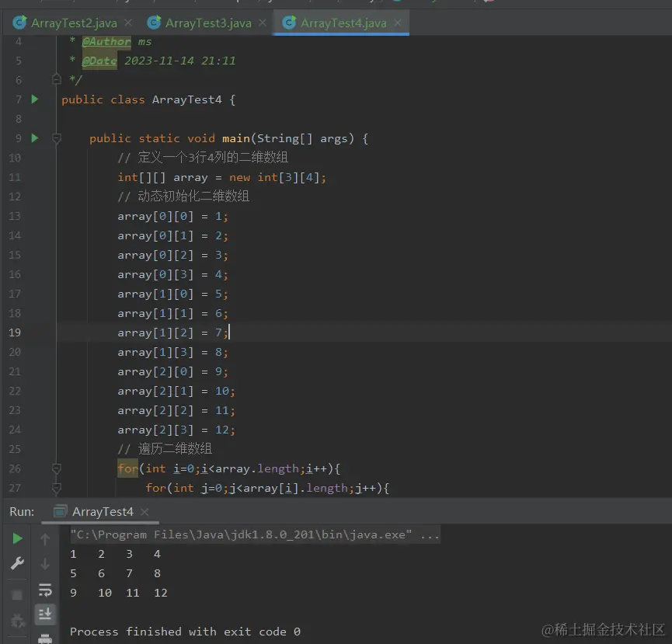
Task: Click 'array[i].length' in inner loop
Action: click(x=296, y=488)
